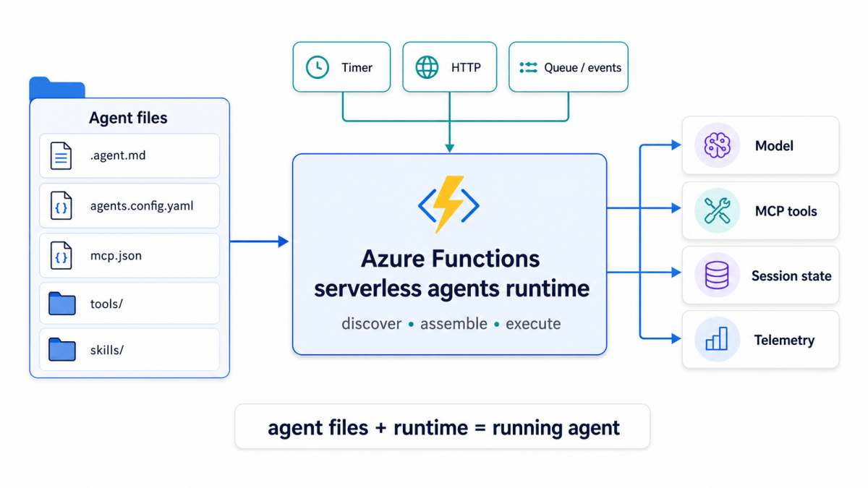Open the Session state card

click(x=760, y=275)
